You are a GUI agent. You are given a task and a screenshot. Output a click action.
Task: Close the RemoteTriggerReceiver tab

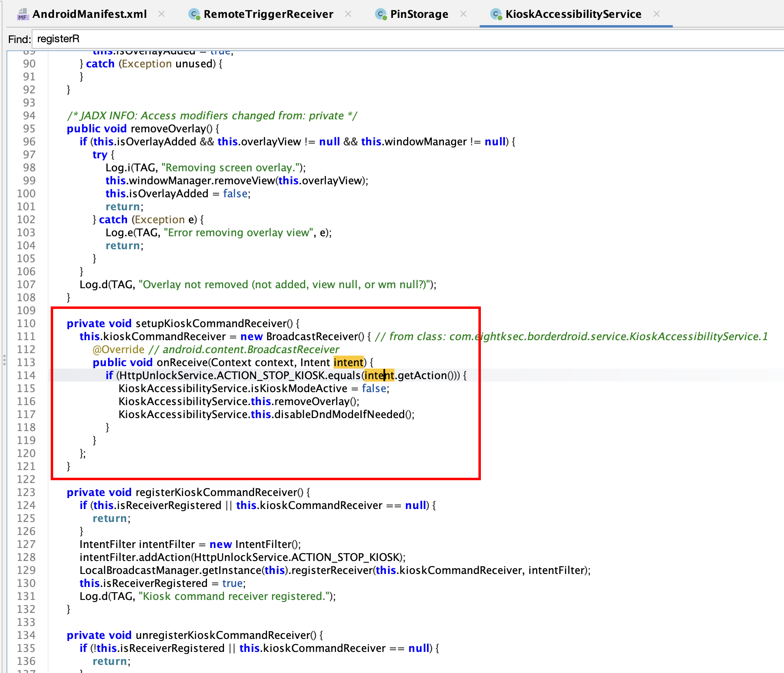(x=348, y=14)
